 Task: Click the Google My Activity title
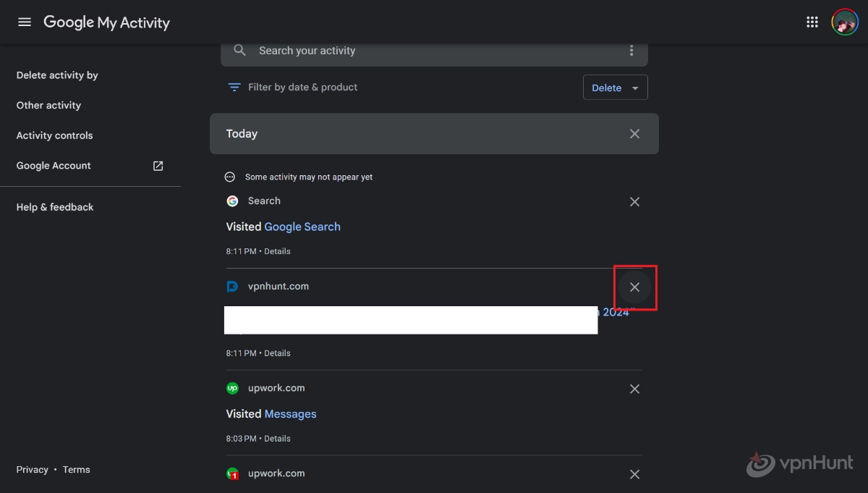click(x=106, y=22)
